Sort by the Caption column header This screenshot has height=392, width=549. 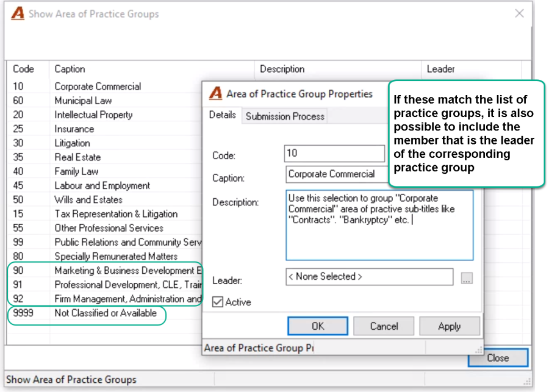(x=152, y=69)
